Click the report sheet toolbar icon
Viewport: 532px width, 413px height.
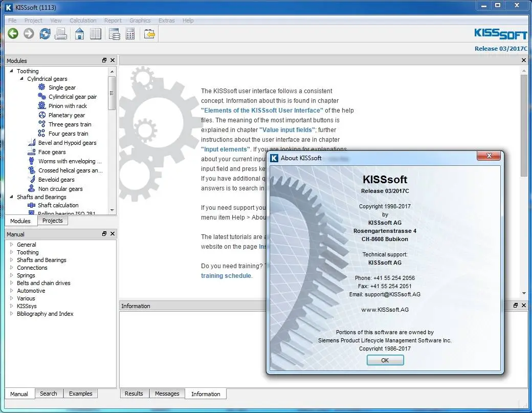[x=115, y=34]
